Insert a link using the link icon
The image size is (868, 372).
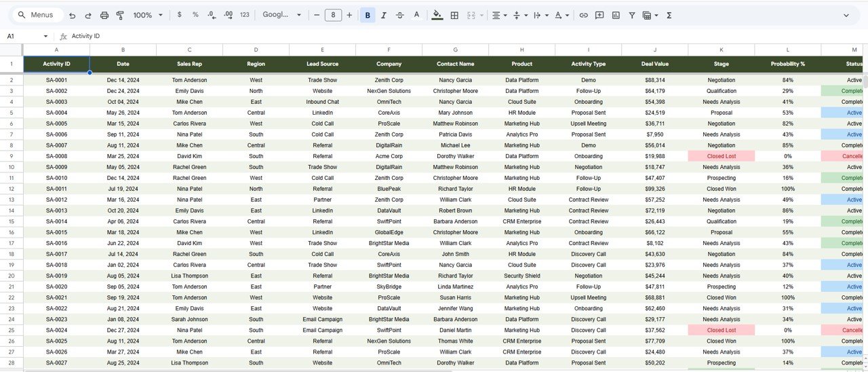[x=583, y=15]
